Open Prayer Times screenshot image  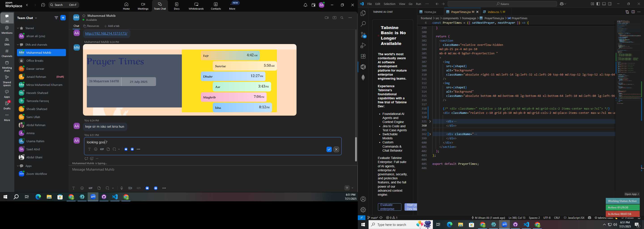[x=190, y=80]
